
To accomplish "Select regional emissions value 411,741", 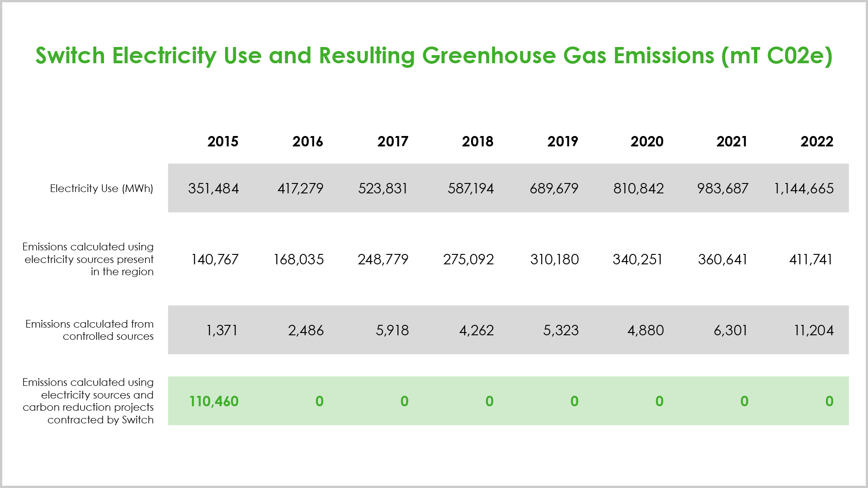I will pyautogui.click(x=811, y=259).
